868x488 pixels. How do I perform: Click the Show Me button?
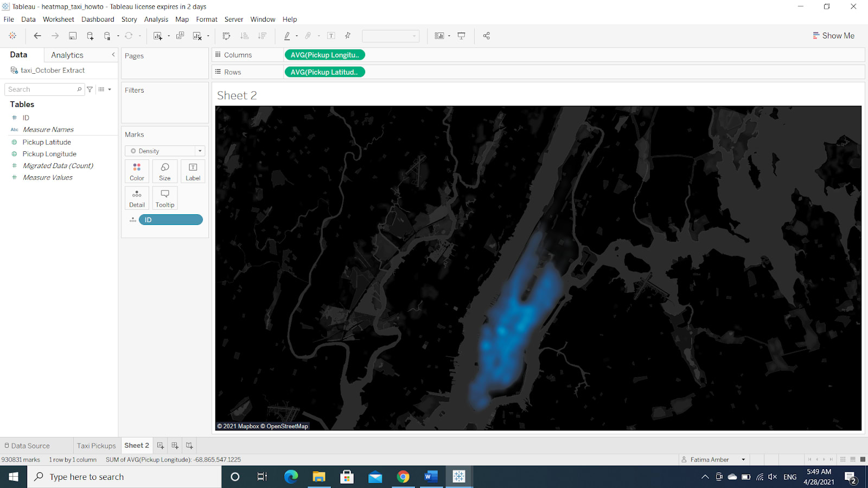[x=833, y=36]
